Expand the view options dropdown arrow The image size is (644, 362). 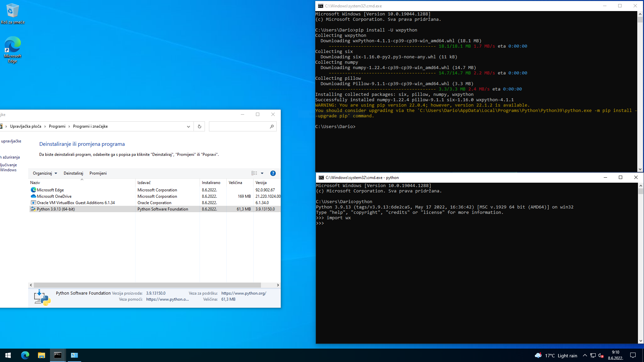tap(262, 173)
